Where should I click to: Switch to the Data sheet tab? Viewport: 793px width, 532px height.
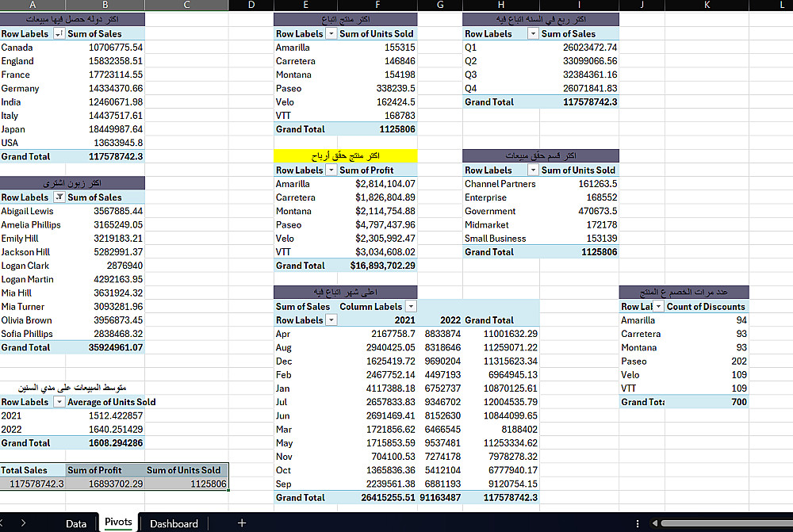pyautogui.click(x=76, y=523)
